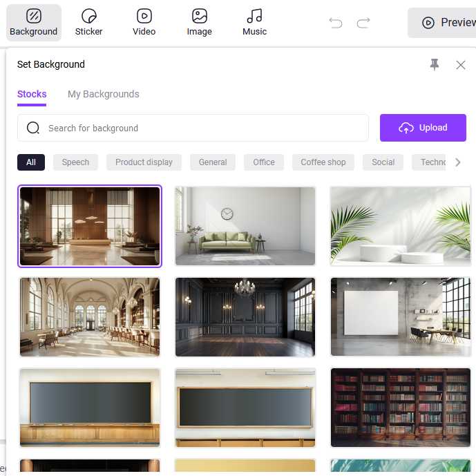Viewport: 476px width, 476px height.
Task: Open the Background tool
Action: coord(34,23)
